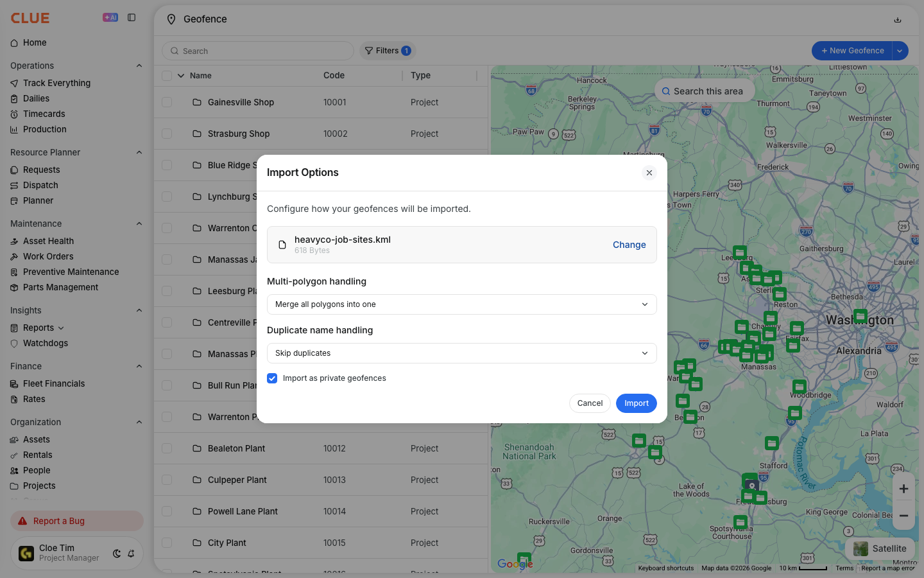Open Multi-polygon handling dropdown
The height and width of the screenshot is (578, 924).
(462, 304)
